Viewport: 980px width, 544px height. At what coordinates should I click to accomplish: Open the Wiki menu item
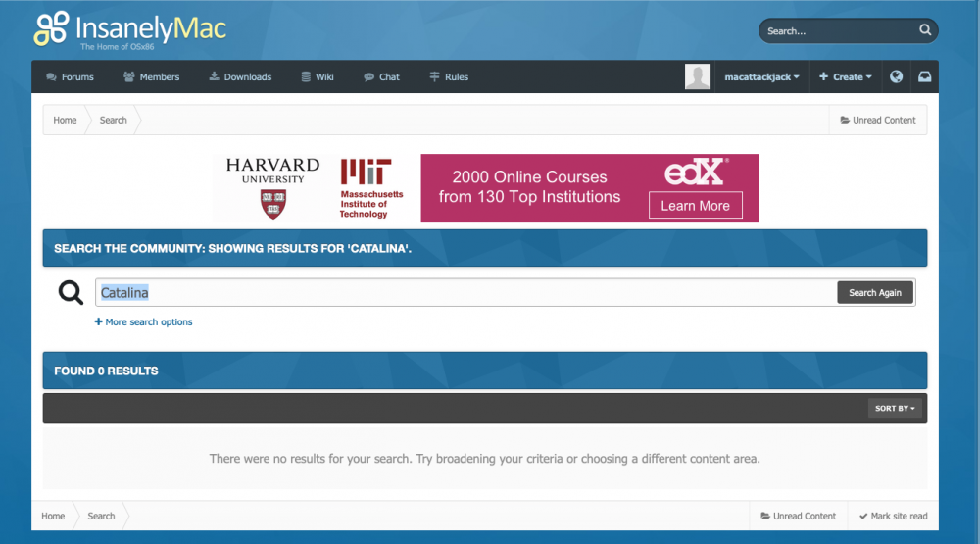click(318, 76)
